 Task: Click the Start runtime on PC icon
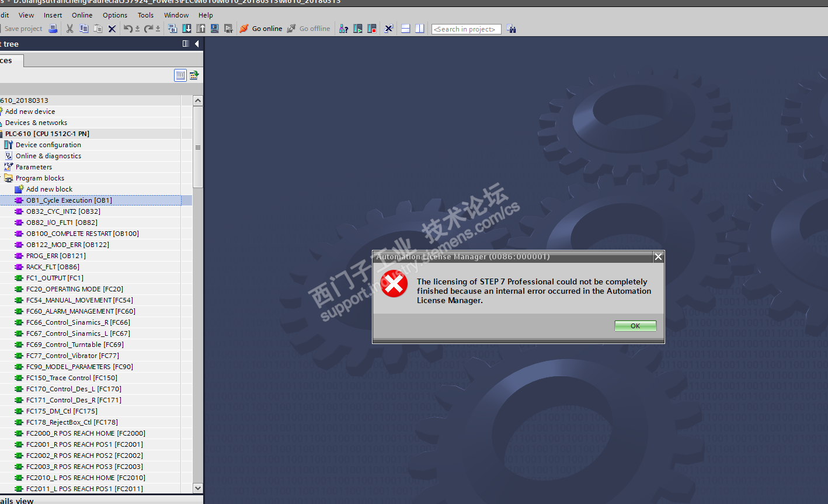pyautogui.click(x=229, y=29)
